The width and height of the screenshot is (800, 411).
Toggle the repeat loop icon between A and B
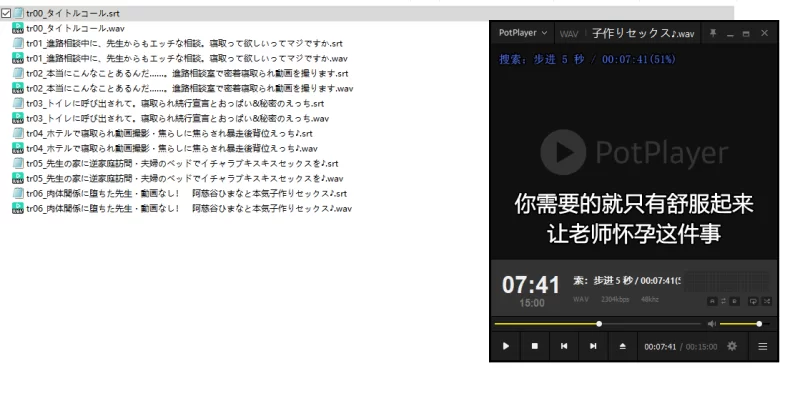[723, 301]
